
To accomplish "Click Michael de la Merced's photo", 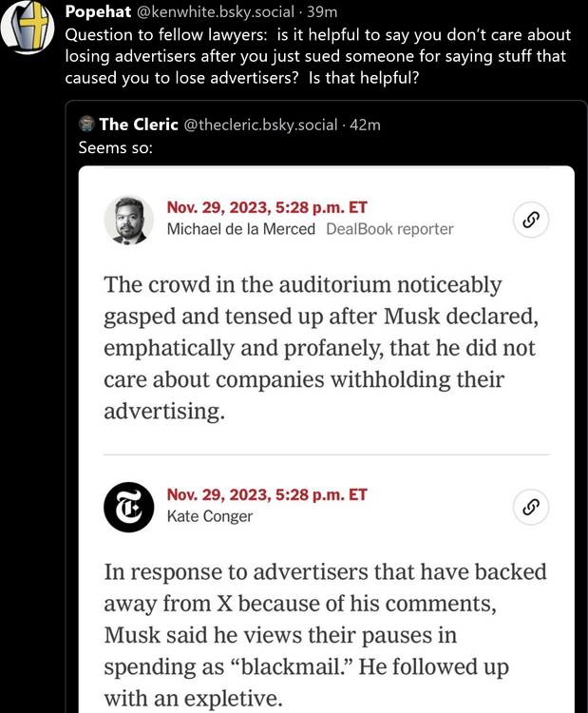I will click(128, 221).
